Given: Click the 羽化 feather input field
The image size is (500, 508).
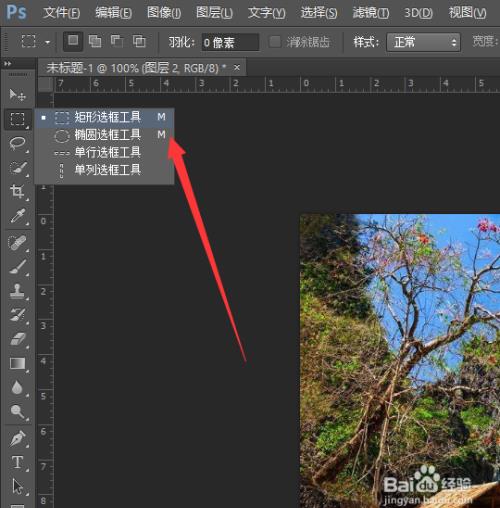Looking at the screenshot, I should pyautogui.click(x=230, y=42).
